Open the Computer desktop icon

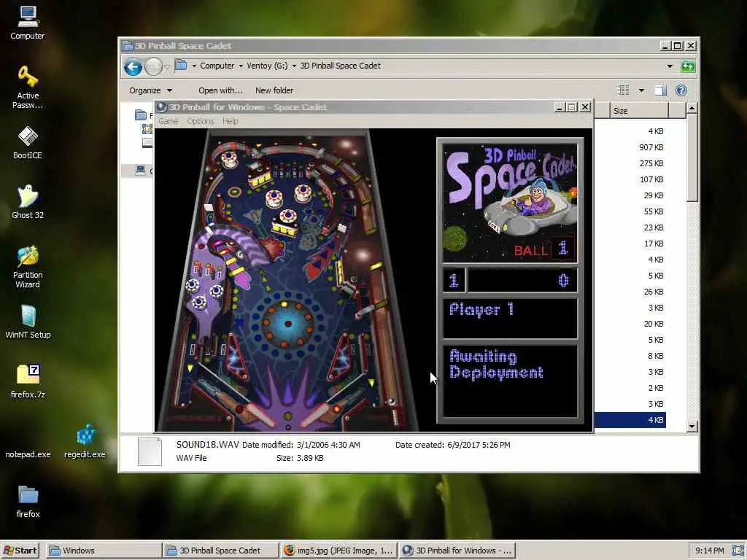[28, 23]
